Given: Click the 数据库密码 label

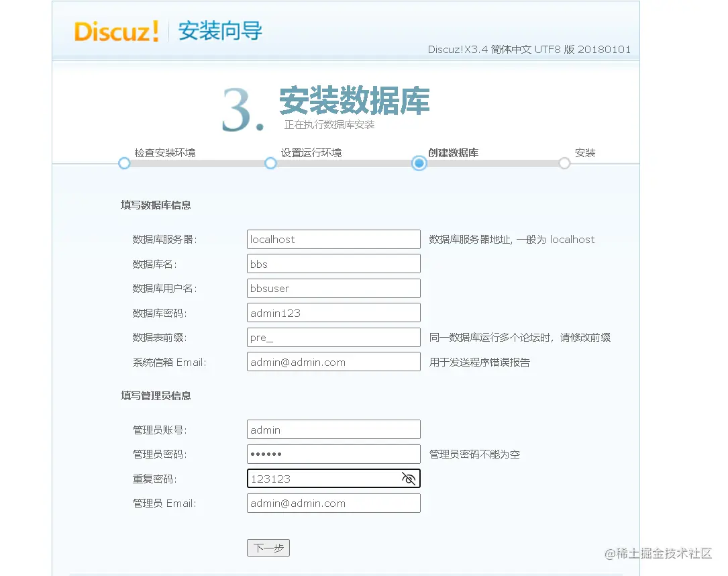Looking at the screenshot, I should (x=160, y=313).
